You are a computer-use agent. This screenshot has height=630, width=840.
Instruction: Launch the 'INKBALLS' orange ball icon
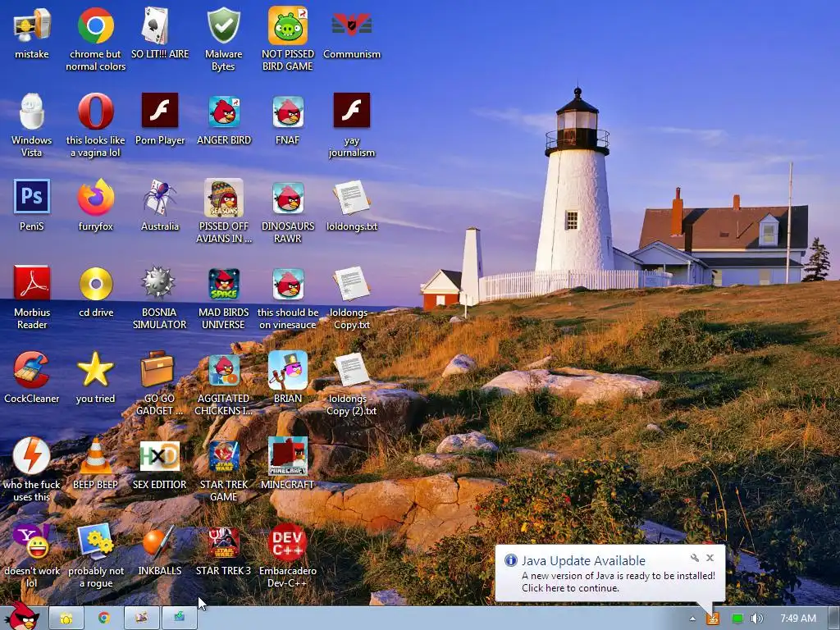pyautogui.click(x=158, y=541)
